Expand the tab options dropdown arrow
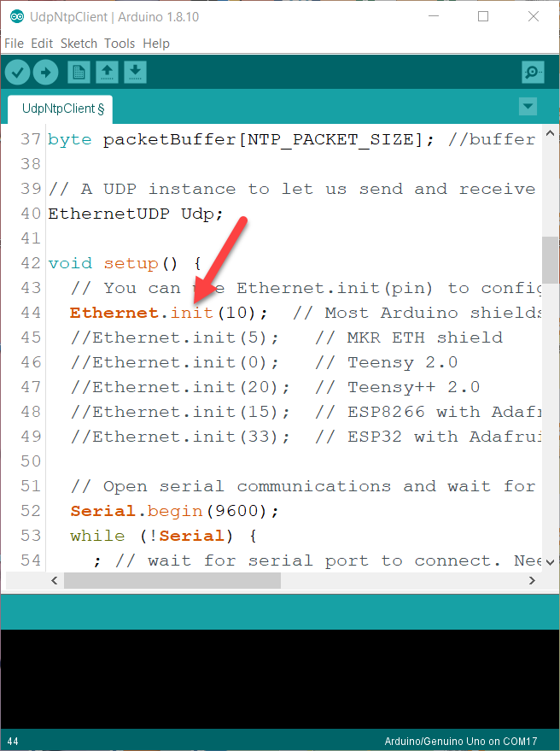This screenshot has height=751, width=560. (528, 106)
